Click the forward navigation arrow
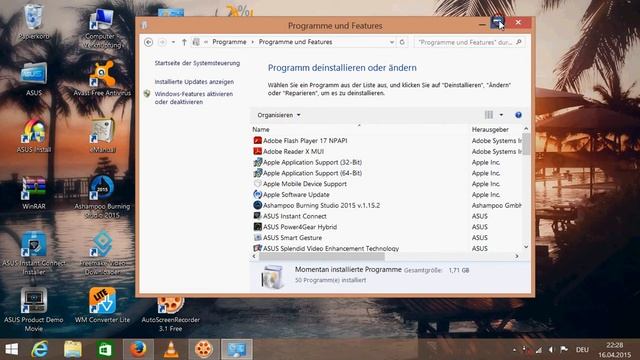This screenshot has width=640, height=360. tap(162, 42)
